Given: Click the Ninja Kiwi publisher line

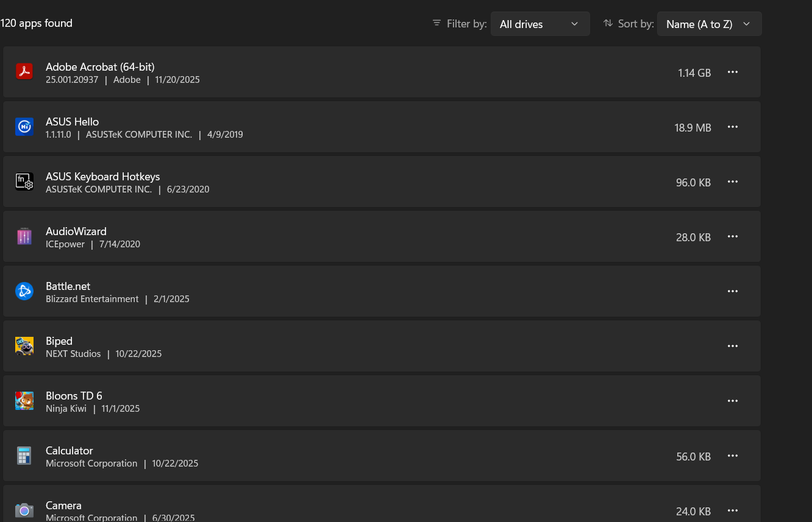Looking at the screenshot, I should pos(93,409).
